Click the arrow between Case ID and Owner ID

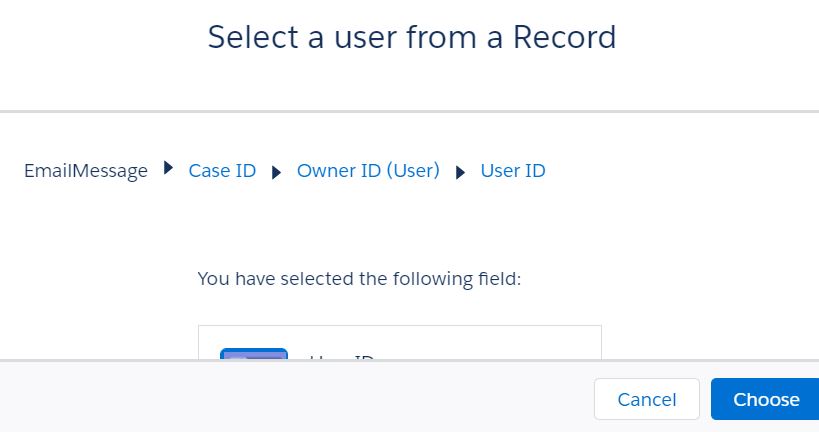point(277,172)
